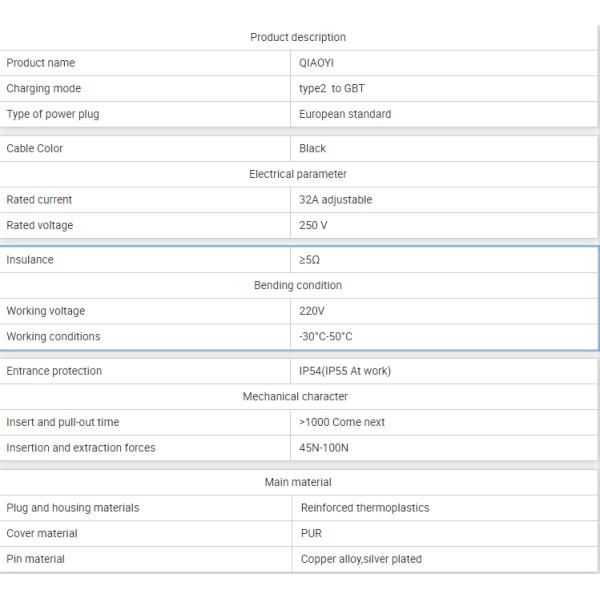Click the IP54(IP55 At work) value

345,371
